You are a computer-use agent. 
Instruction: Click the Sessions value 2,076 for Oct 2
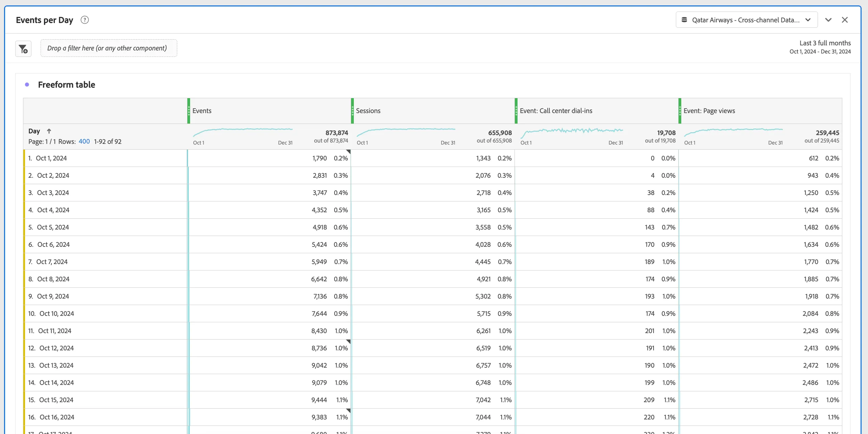483,175
